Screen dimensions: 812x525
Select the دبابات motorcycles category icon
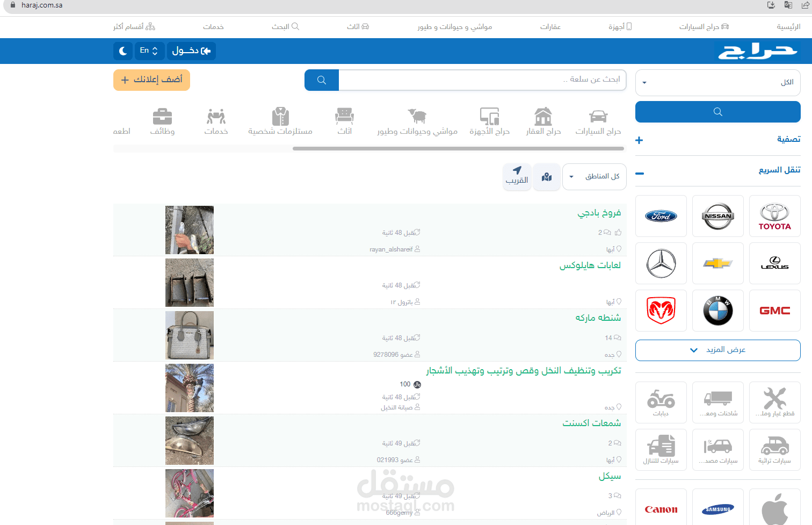tap(661, 402)
